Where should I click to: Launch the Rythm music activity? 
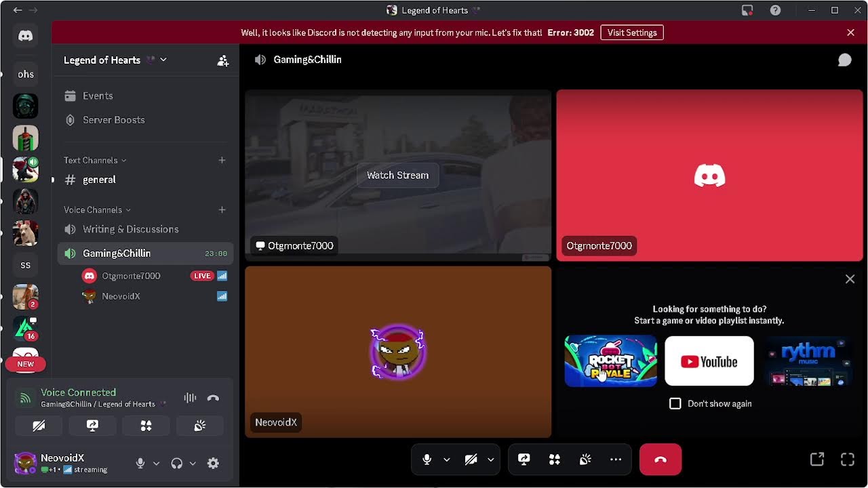click(808, 361)
